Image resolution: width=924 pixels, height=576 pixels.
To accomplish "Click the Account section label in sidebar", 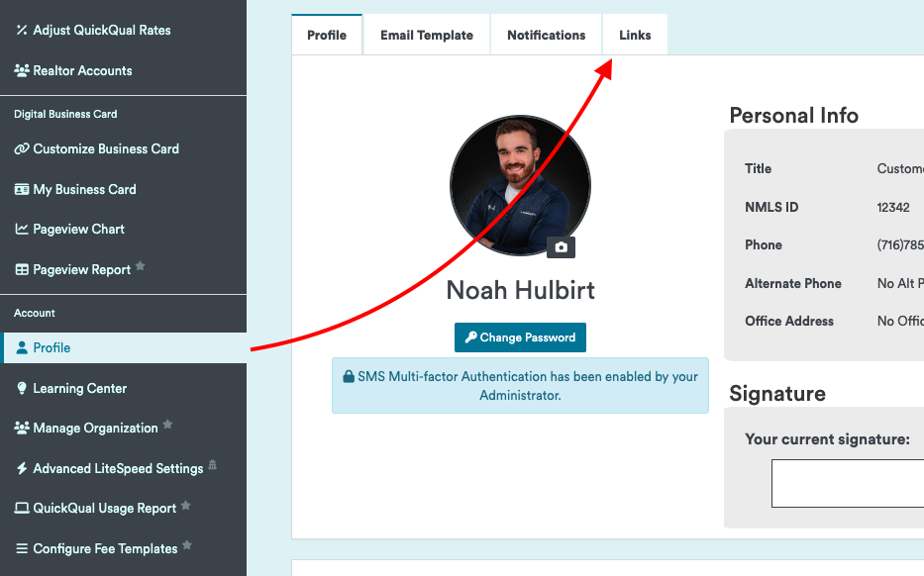I will pos(35,314).
